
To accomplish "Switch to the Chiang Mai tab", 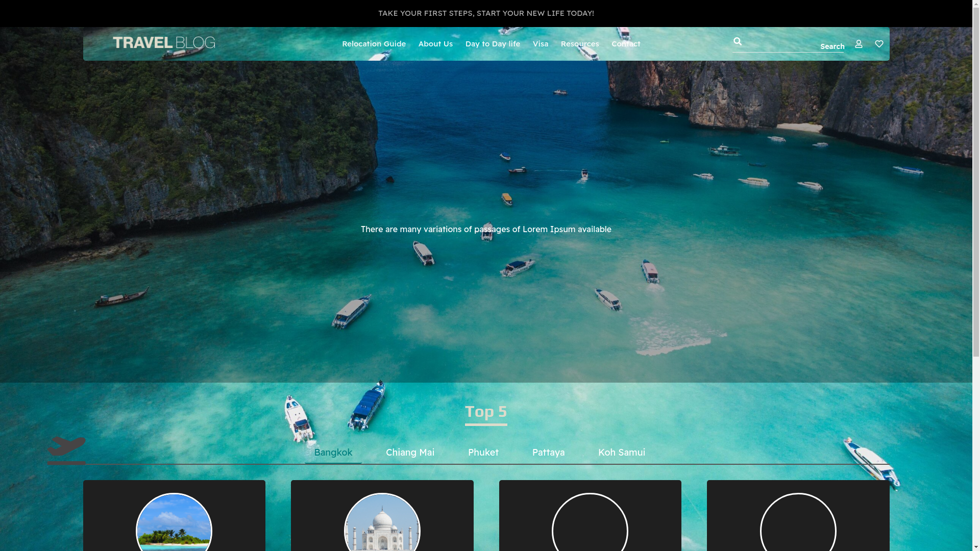I will (x=410, y=453).
